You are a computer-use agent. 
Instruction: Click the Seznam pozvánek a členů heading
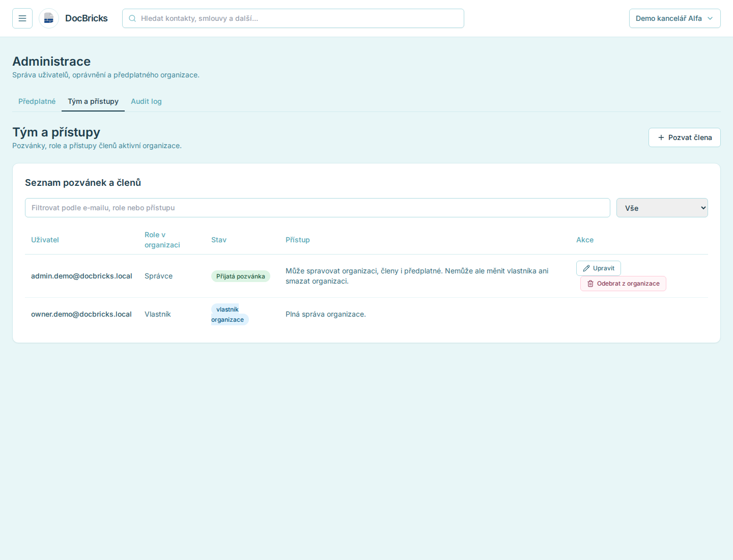83,183
